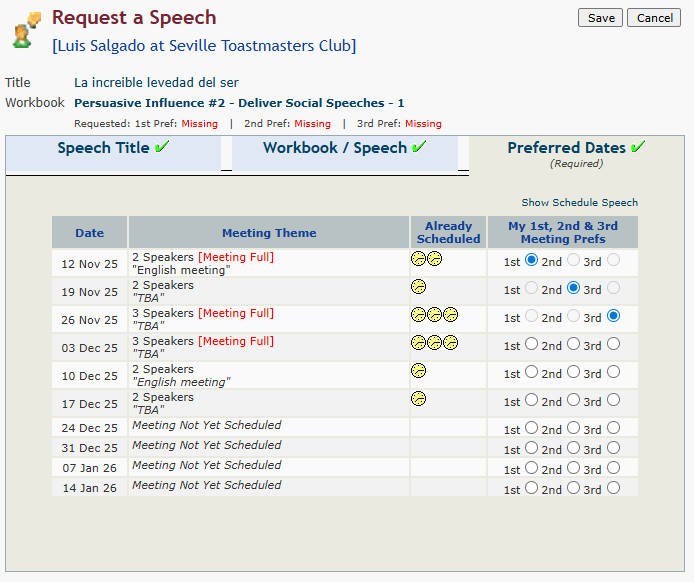The height and width of the screenshot is (582, 694).
Task: Click the speaker face icon for 19 Nov 25
Action: tap(419, 287)
